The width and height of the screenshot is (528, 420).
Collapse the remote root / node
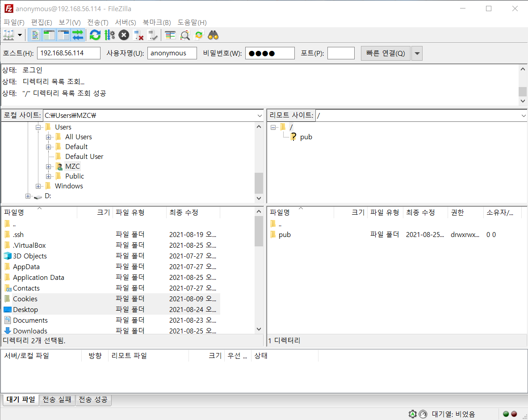pos(273,127)
